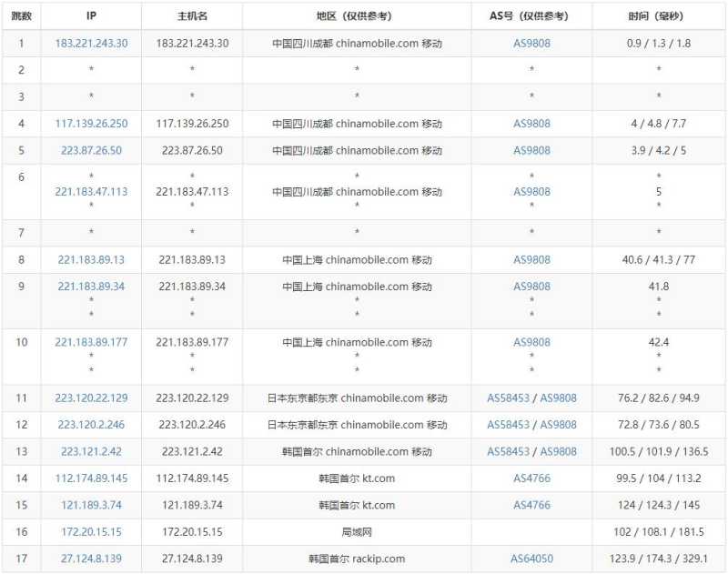Select the time value 42.4 in hop 10
Screen dimensions: 728x574
pyautogui.click(x=658, y=342)
